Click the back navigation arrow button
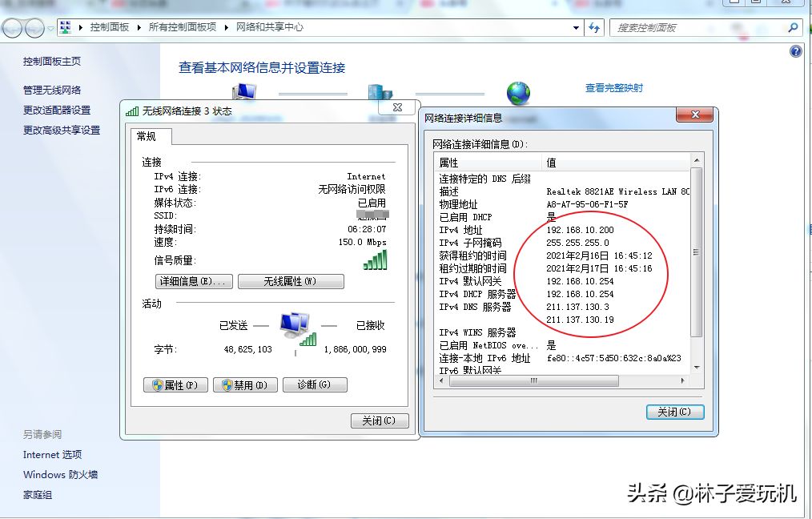 tap(12, 28)
